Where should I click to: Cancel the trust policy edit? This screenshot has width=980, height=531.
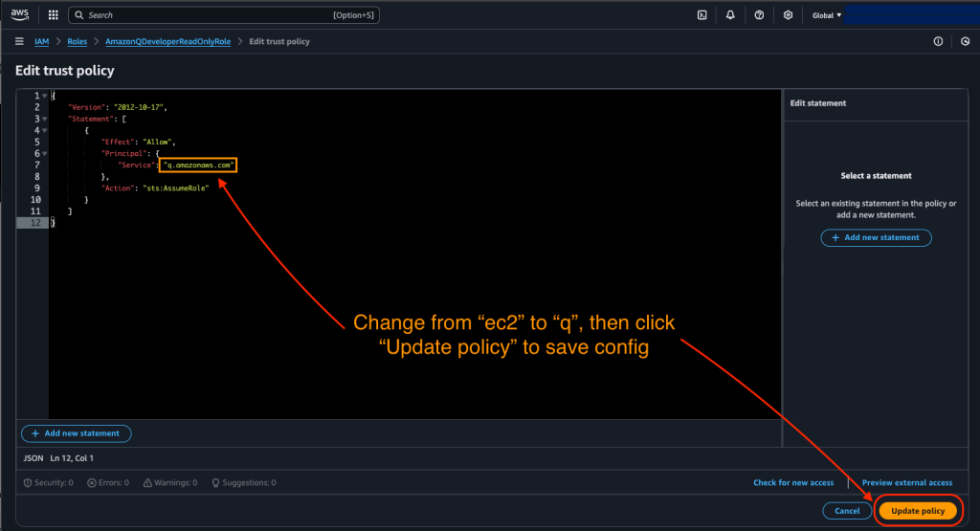pos(847,511)
